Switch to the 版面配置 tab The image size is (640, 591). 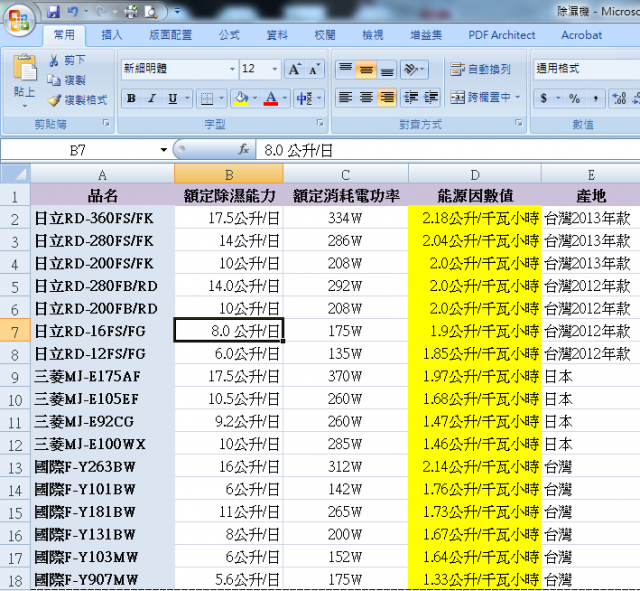tap(170, 35)
